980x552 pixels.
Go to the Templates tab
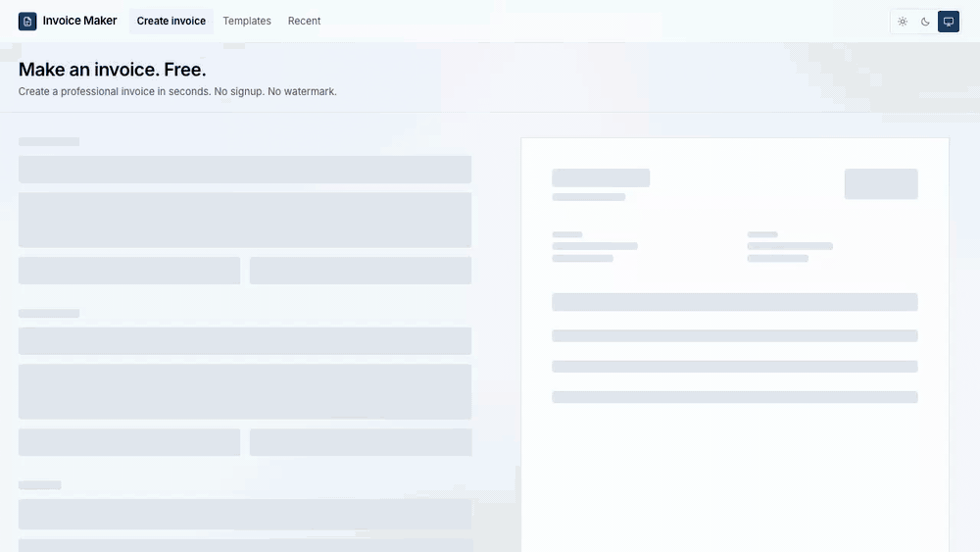247,22
